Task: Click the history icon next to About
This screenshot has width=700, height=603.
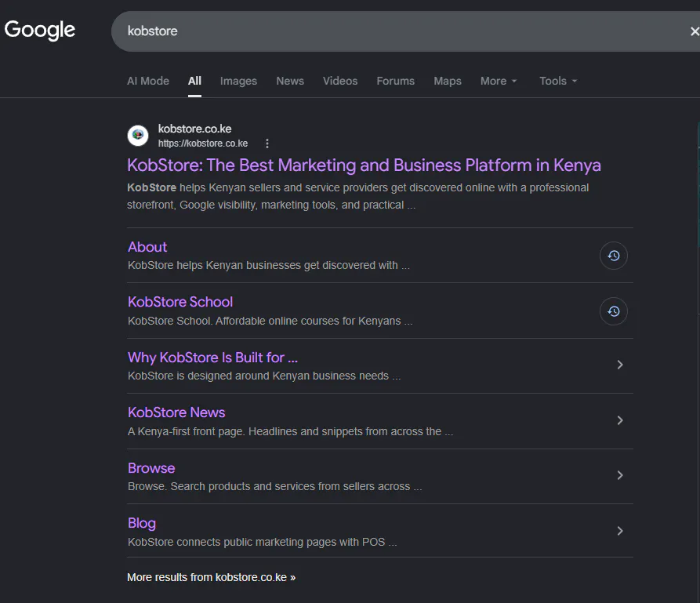Action: 614,256
